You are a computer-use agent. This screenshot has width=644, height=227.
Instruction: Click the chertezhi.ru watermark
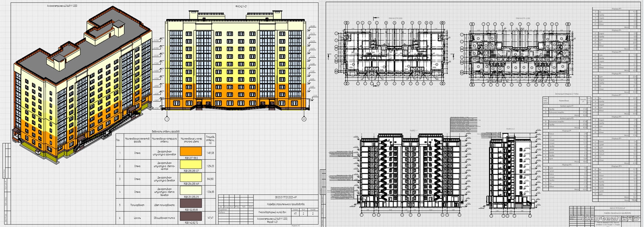click(x=610, y=218)
